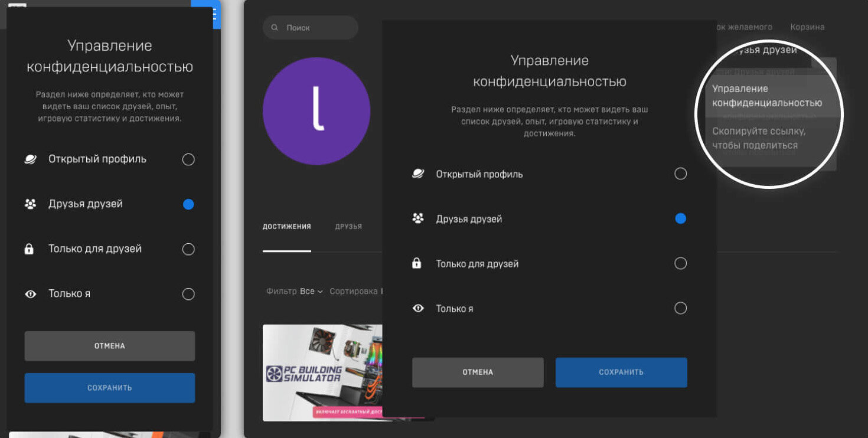Click the eye icon beside Только я in the center dialog
This screenshot has width=868, height=438.
pyautogui.click(x=418, y=308)
